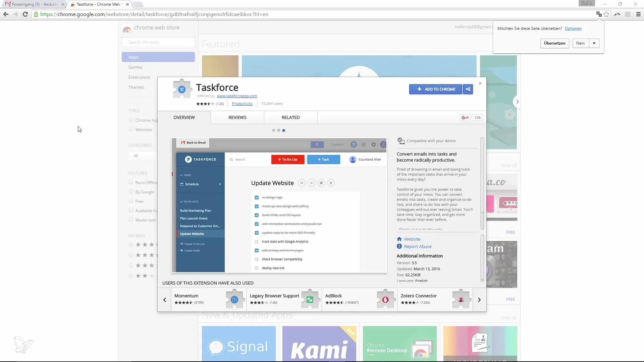644x362 pixels.
Task: Open the Nein dropdown arrow in translate popup
Action: click(x=594, y=43)
